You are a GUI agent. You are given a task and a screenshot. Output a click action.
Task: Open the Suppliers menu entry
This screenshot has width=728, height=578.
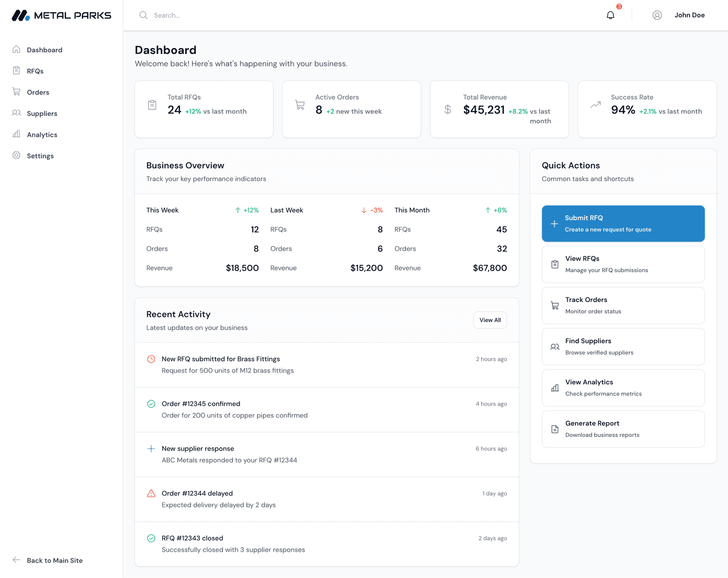[x=41, y=113]
